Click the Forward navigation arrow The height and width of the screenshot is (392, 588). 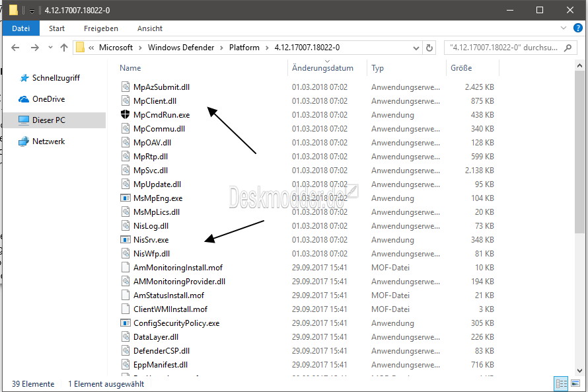34,48
